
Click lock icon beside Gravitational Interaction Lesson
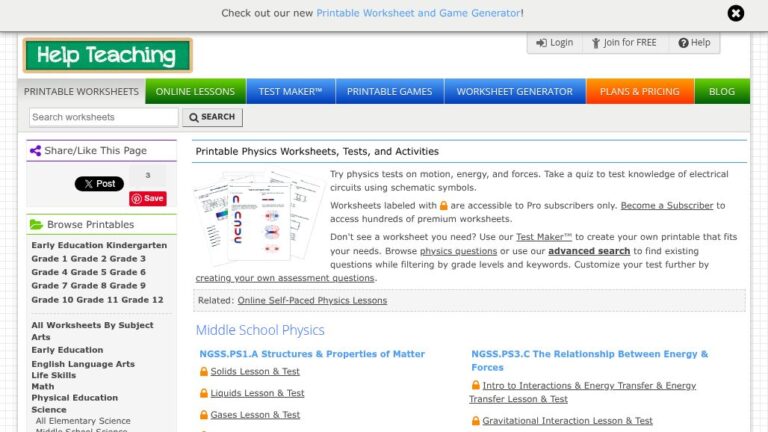point(476,421)
